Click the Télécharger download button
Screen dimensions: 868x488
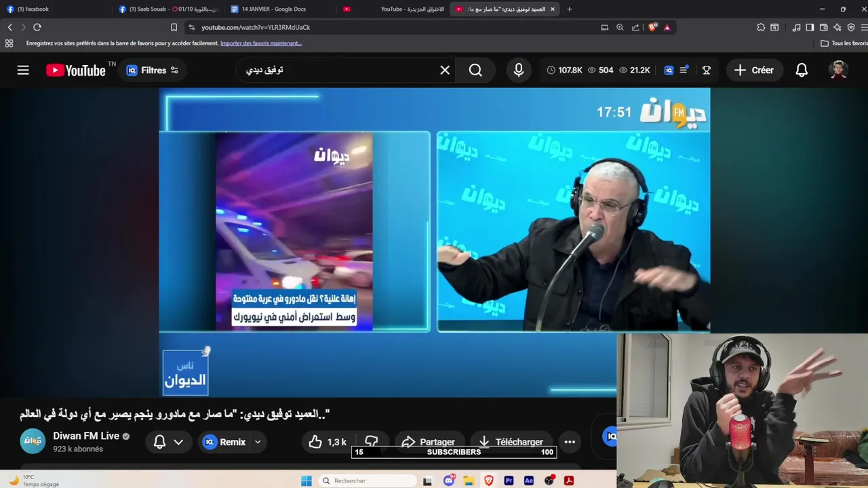512,442
